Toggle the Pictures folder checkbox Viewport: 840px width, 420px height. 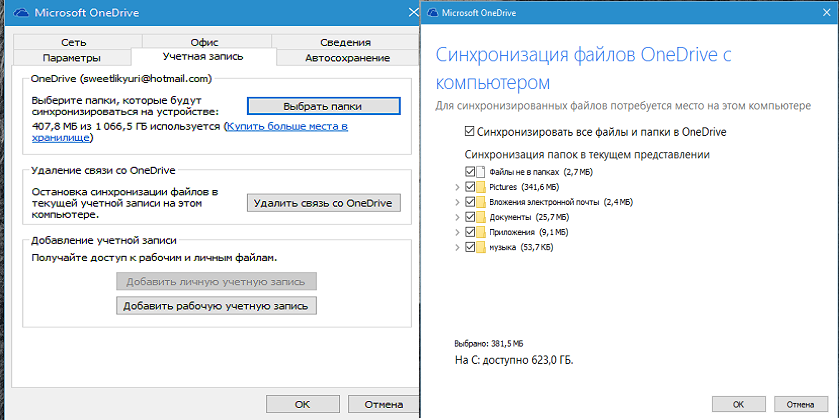(470, 188)
